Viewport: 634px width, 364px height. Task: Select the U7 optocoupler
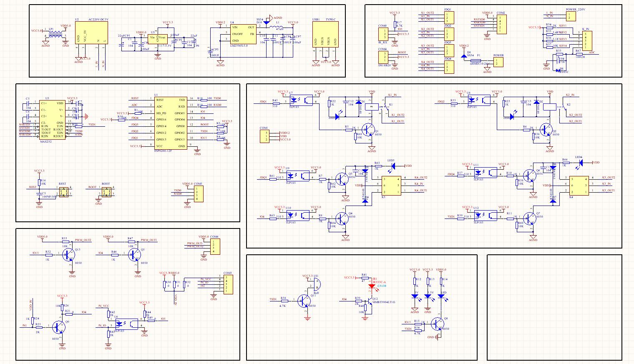tap(300, 100)
